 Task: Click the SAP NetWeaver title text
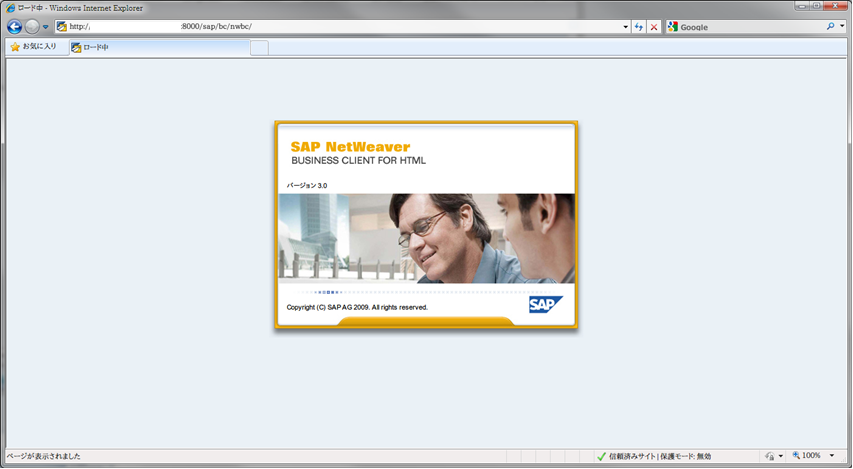(x=350, y=146)
